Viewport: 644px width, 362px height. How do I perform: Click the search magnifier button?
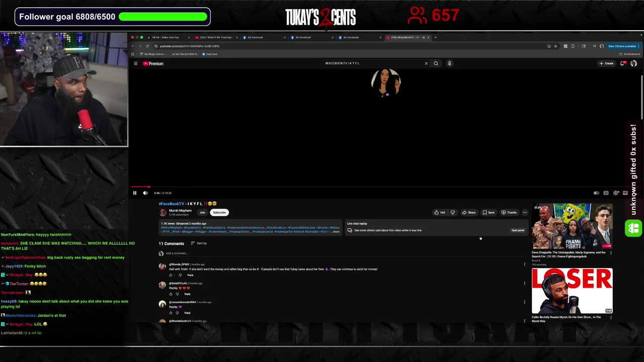pos(436,63)
